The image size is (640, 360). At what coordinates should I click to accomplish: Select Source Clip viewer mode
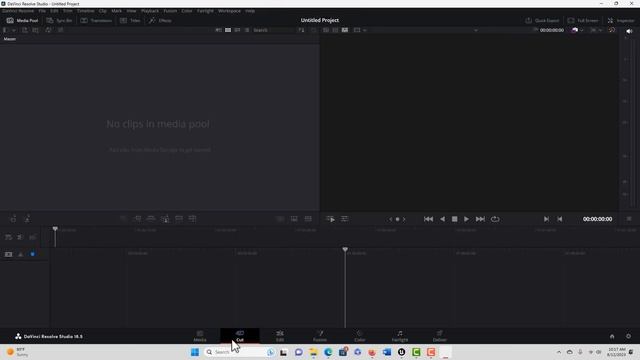point(326,30)
